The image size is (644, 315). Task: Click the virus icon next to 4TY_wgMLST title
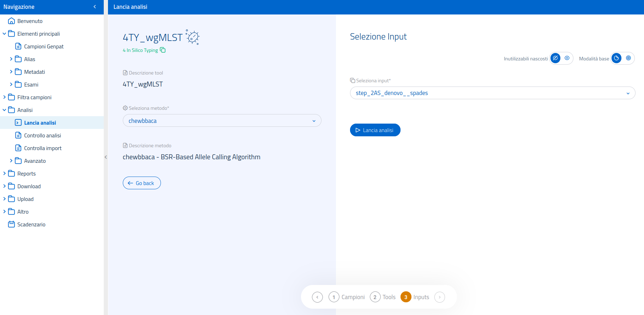click(193, 37)
